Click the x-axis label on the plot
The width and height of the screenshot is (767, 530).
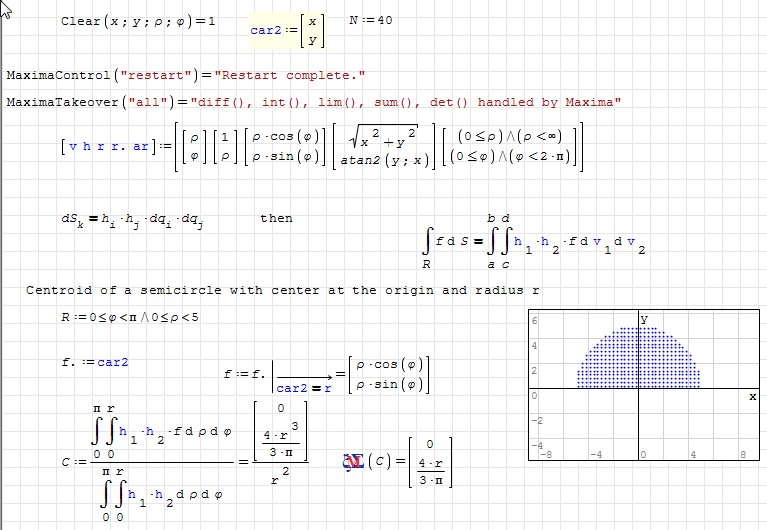(751, 397)
